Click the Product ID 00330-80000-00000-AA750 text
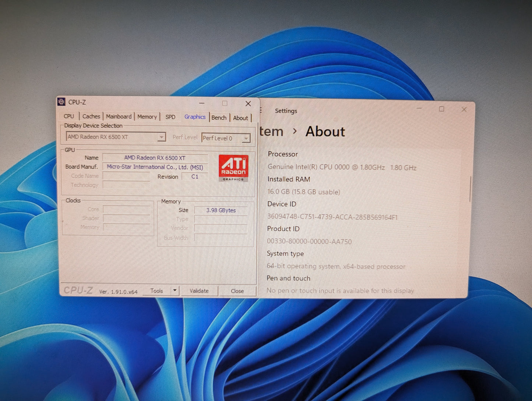Image resolution: width=532 pixels, height=401 pixels. point(309,241)
